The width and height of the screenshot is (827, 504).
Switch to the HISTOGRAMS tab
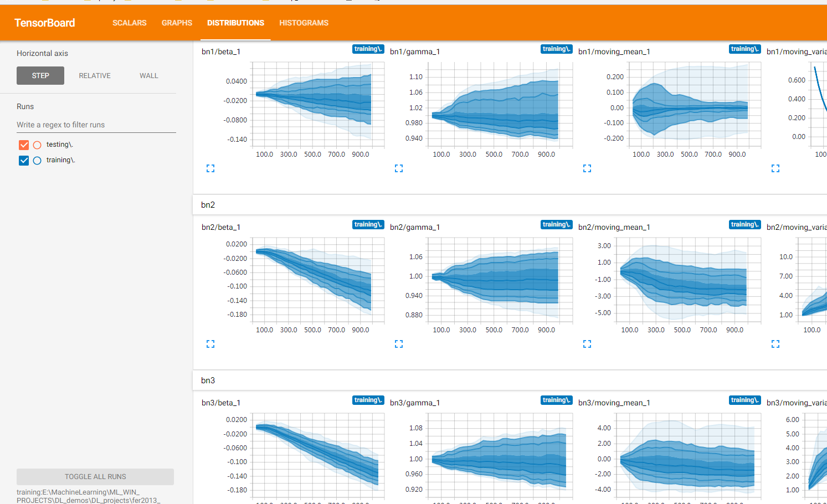304,23
